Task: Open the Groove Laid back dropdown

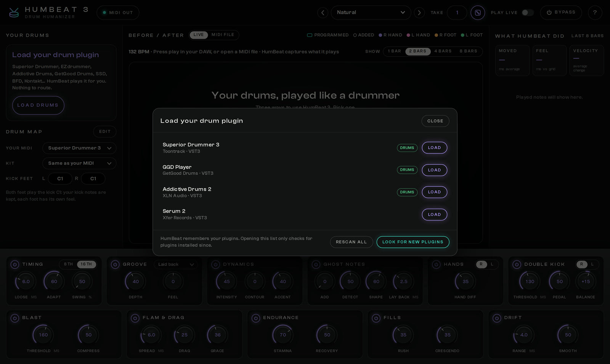Action: point(176,264)
